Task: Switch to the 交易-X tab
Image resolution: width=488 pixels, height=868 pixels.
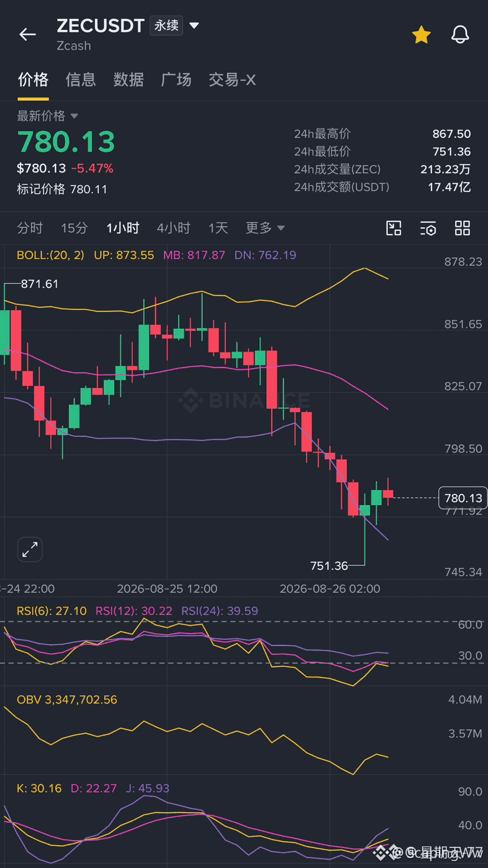Action: 232,79
